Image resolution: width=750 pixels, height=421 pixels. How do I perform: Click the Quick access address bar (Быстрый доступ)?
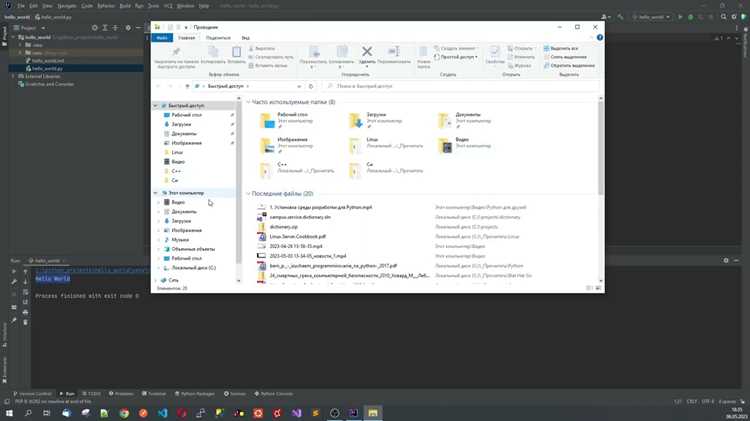(247, 86)
